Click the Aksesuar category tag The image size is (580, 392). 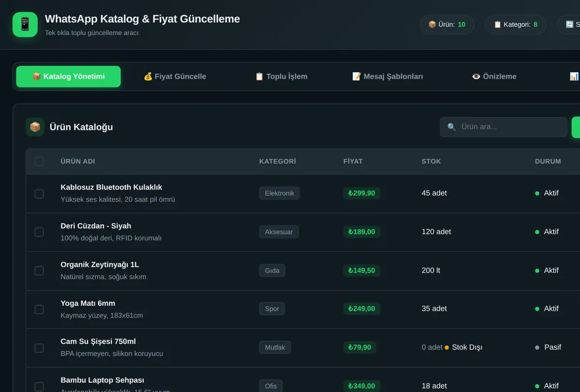click(x=279, y=232)
